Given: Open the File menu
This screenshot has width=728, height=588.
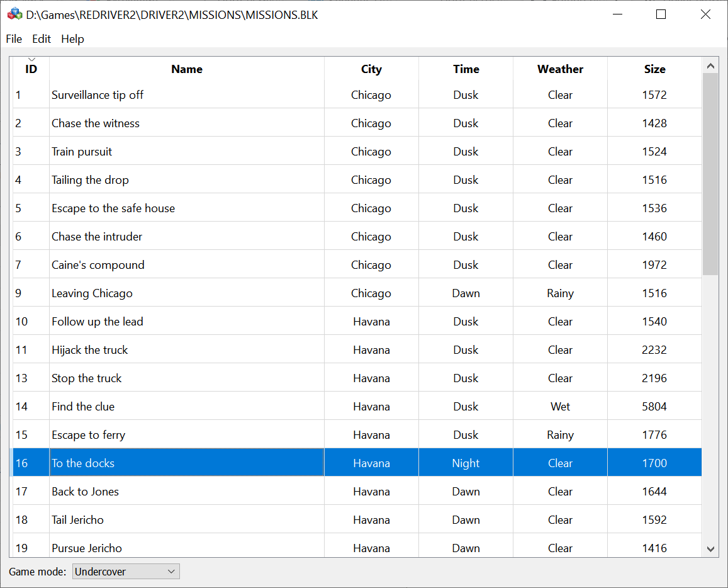Looking at the screenshot, I should point(13,39).
